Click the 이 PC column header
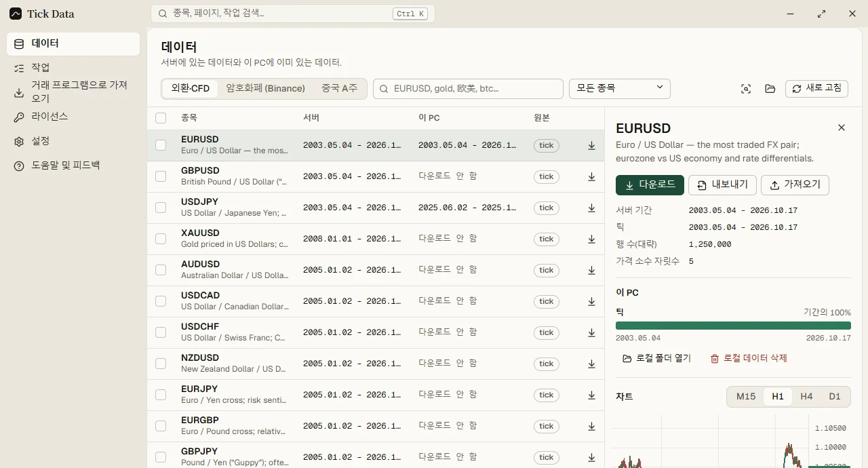 429,118
